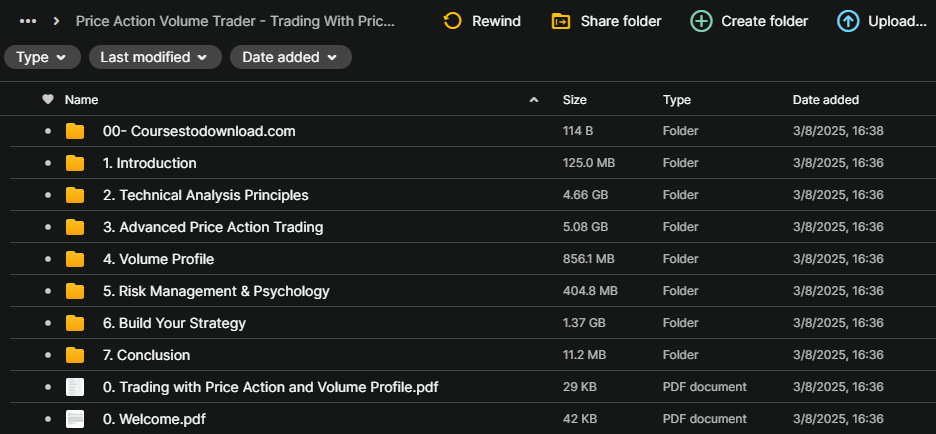Click the dot marker beside 6. Build Your Strategy
The height and width of the screenshot is (434, 936).
click(48, 323)
